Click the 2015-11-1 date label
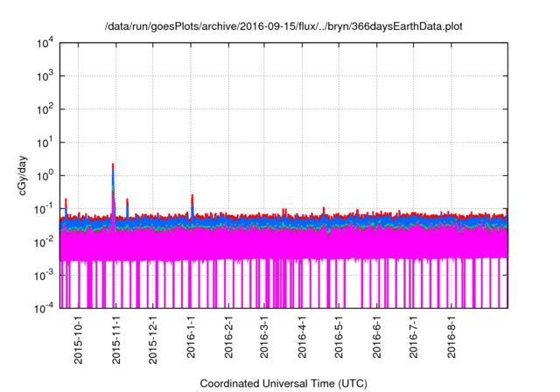The height and width of the screenshot is (392, 560). tap(116, 339)
